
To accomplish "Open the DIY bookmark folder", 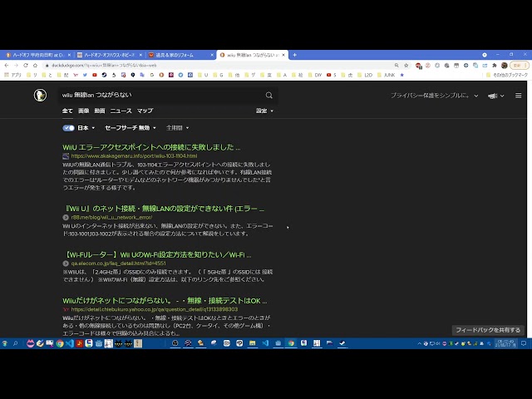I will click(315, 75).
